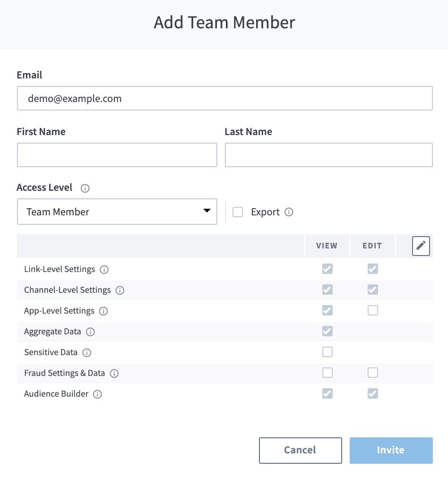The height and width of the screenshot is (477, 448).
Task: Toggle App-Level Settings View checkbox
Action: coord(327,310)
